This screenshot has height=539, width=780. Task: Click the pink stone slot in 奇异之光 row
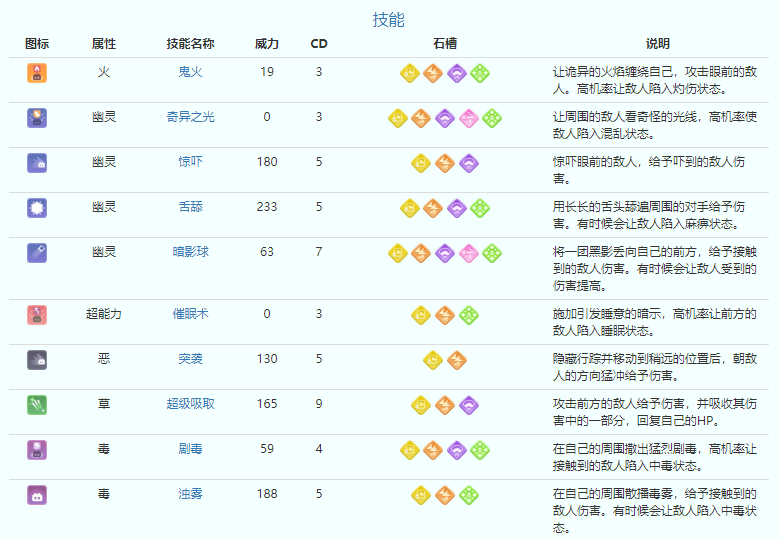point(468,118)
